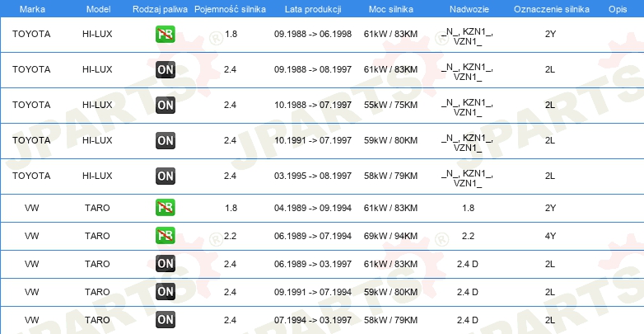Viewport: 644px width, 334px height.
Task: Click the Model column header
Action: [x=98, y=9]
